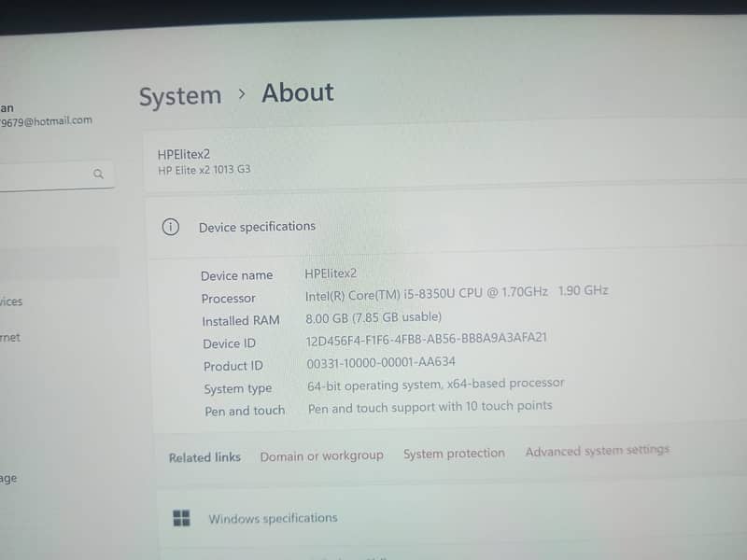
Task: Select Installed RAM value 8.00 GB
Action: point(373,317)
